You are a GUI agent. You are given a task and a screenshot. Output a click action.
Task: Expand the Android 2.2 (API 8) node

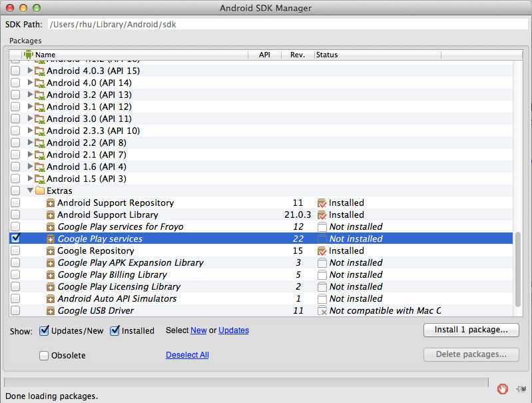(x=30, y=143)
